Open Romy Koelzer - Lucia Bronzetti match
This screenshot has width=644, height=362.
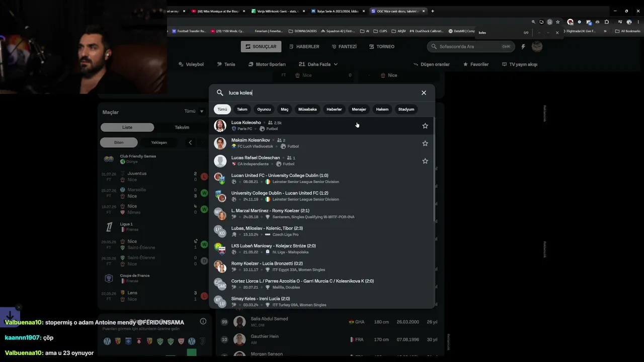(x=321, y=266)
